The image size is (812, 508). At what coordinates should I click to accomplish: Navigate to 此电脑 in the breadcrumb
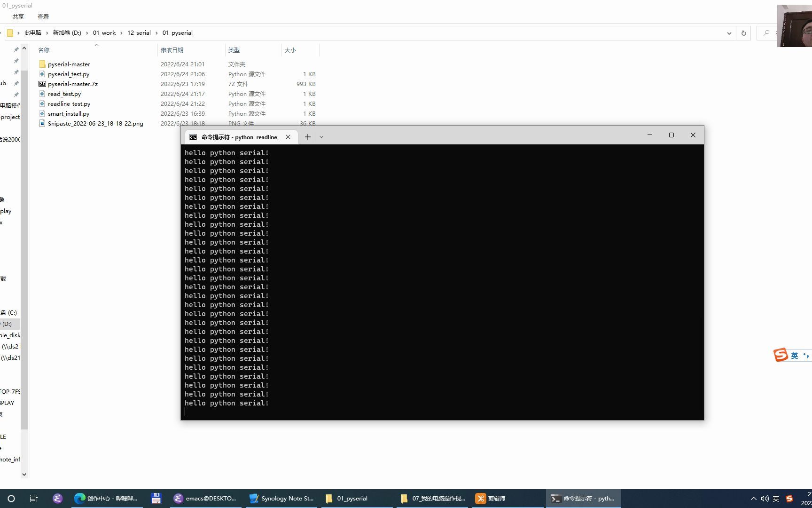click(33, 33)
